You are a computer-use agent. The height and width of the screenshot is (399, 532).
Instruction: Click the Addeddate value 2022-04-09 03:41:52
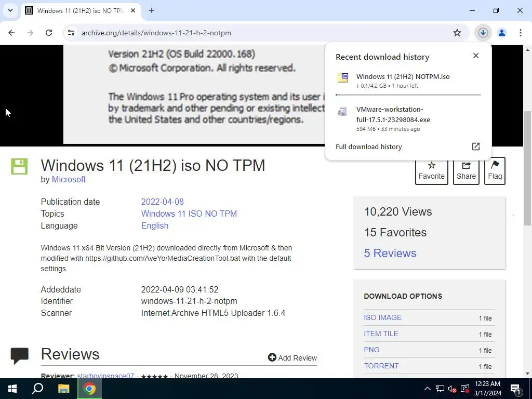click(x=179, y=289)
